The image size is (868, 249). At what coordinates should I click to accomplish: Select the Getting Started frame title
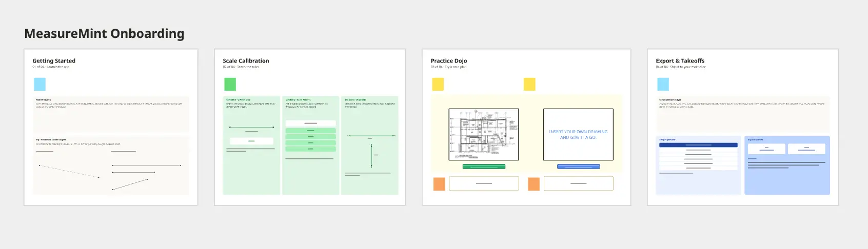tap(54, 60)
